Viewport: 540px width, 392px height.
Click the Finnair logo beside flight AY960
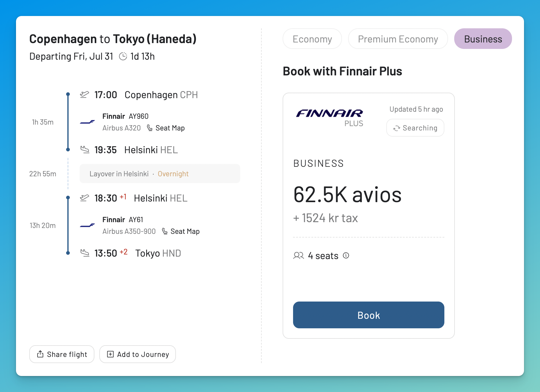coord(87,122)
